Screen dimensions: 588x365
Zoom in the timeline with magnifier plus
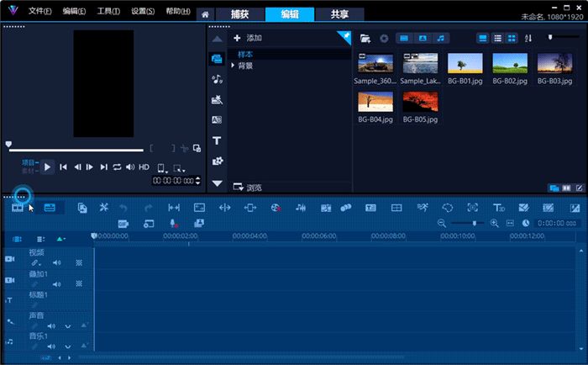(494, 224)
